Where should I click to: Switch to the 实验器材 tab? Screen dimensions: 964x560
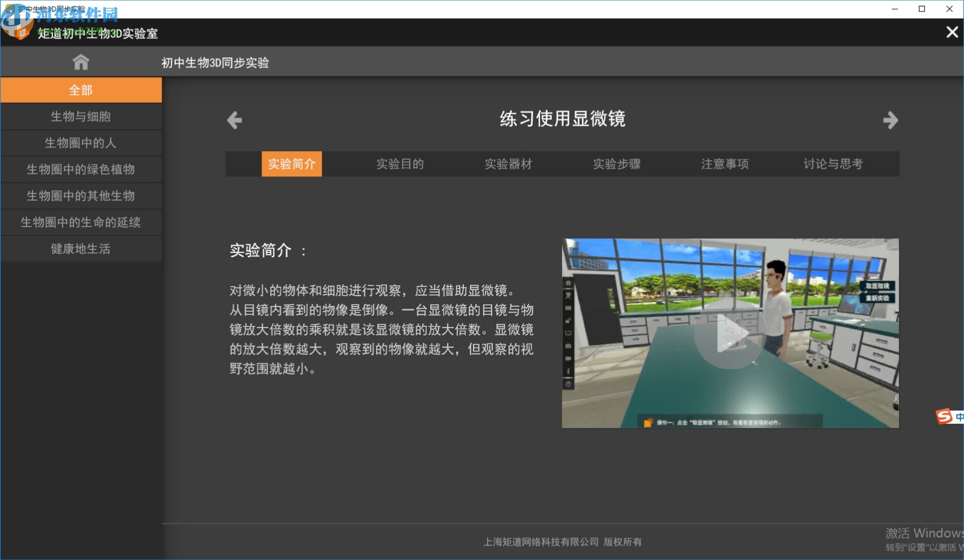click(509, 164)
